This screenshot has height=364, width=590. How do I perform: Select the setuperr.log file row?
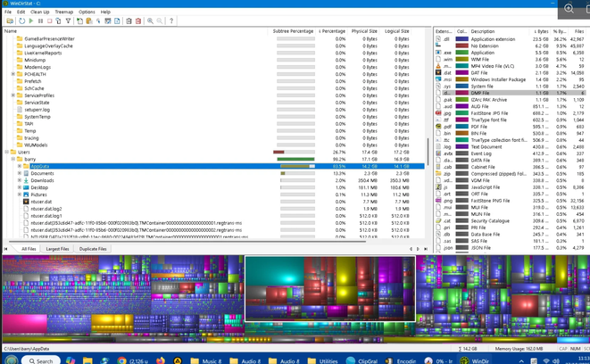point(213,110)
